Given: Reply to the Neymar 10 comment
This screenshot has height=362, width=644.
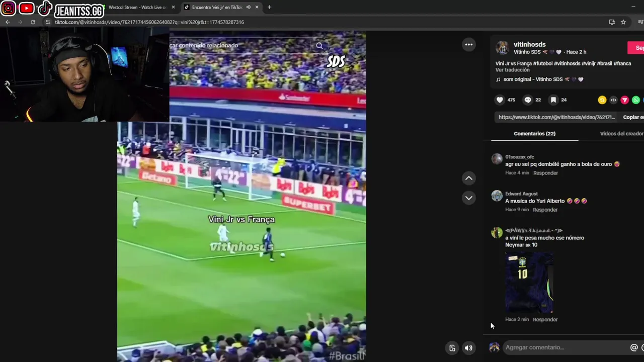Looking at the screenshot, I should 545,320.
